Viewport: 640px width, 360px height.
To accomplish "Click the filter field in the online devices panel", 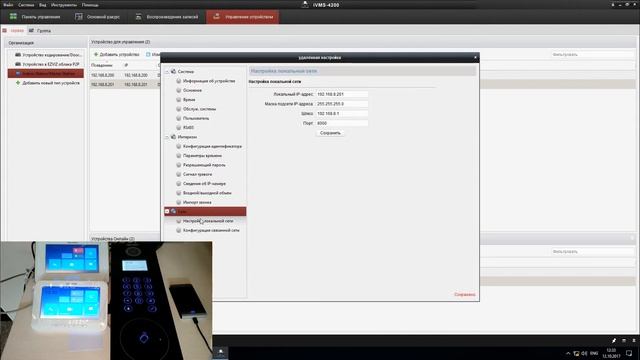I will pos(592,251).
